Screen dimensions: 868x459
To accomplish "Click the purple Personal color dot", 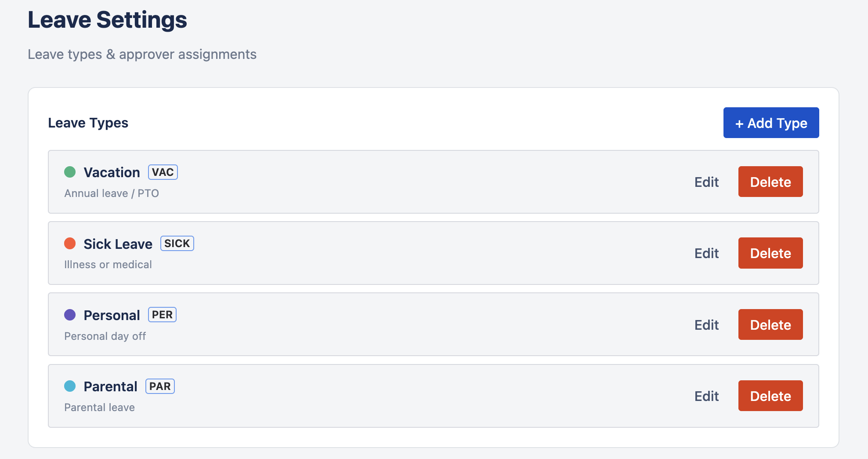I will (x=71, y=314).
